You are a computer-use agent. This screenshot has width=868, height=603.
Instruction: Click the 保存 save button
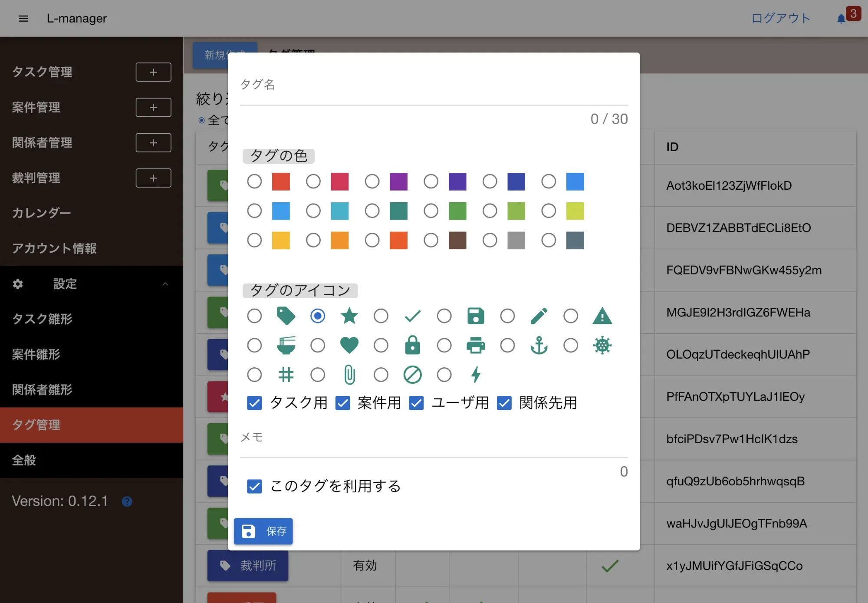(x=263, y=531)
